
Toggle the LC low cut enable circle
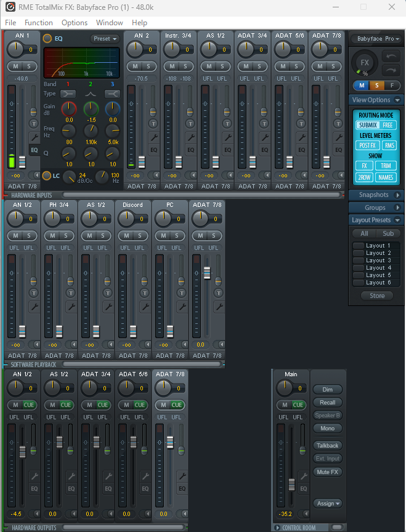point(46,175)
